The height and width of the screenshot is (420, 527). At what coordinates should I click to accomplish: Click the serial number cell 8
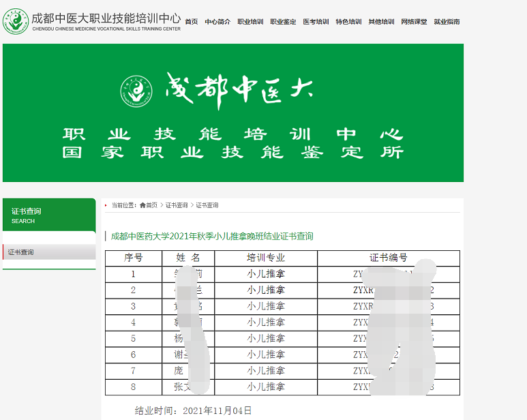point(134,387)
